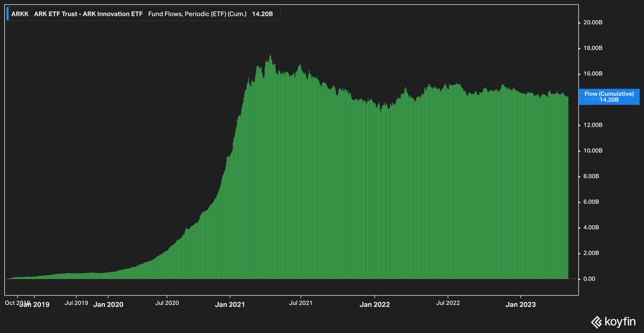Screen dimensions: 644x333
Task: Click the 0.00 y-axis baseline label
Action: (x=589, y=279)
